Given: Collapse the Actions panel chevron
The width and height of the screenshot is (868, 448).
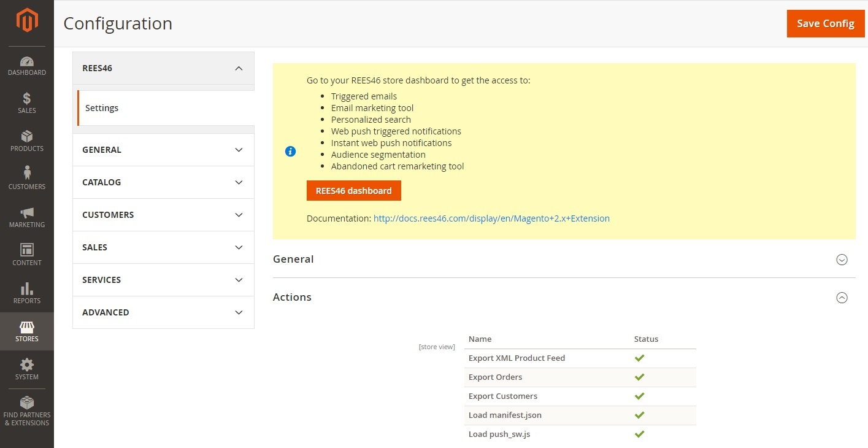Looking at the screenshot, I should click(x=841, y=297).
